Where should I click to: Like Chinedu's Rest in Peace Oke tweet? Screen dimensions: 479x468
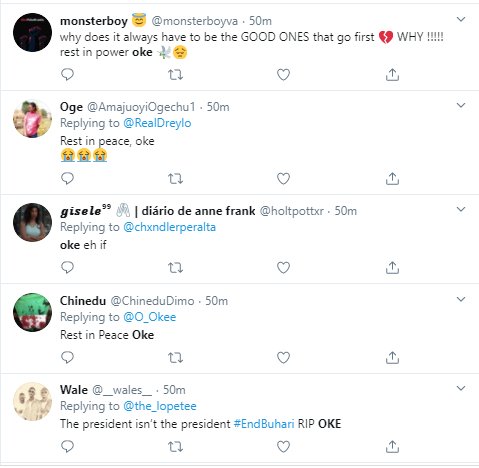coord(283,358)
